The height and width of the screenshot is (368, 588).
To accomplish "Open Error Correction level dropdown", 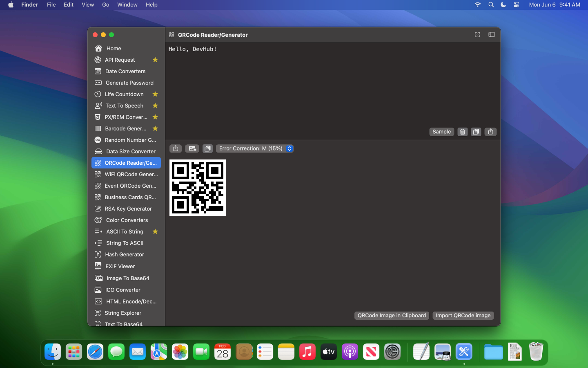I will click(254, 148).
